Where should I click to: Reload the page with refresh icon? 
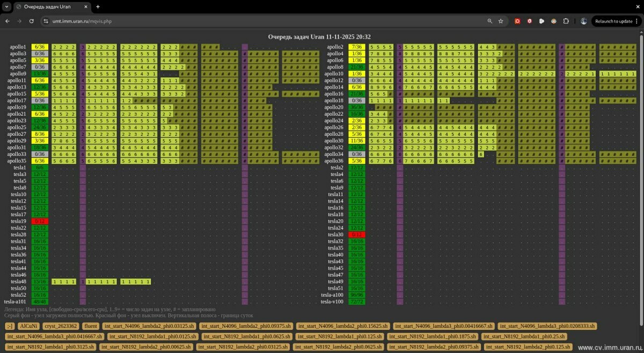[x=32, y=21]
